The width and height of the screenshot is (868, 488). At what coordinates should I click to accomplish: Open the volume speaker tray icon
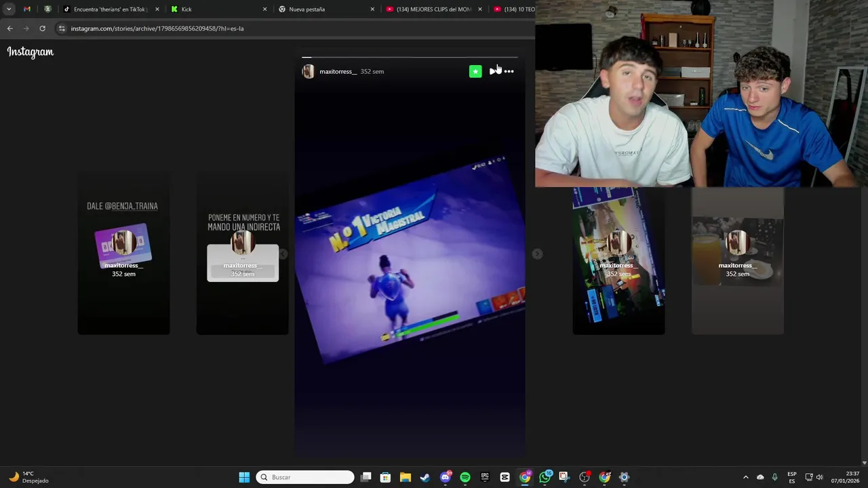[x=819, y=477]
